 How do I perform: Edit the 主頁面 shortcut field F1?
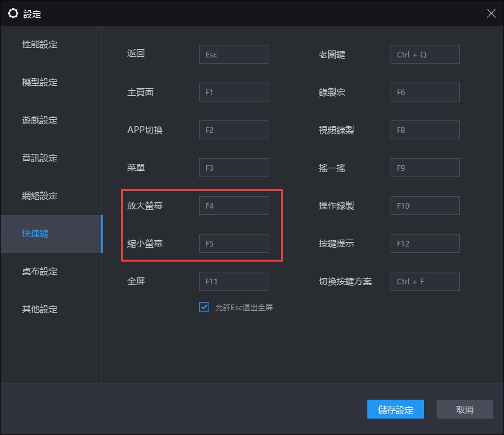coord(233,92)
